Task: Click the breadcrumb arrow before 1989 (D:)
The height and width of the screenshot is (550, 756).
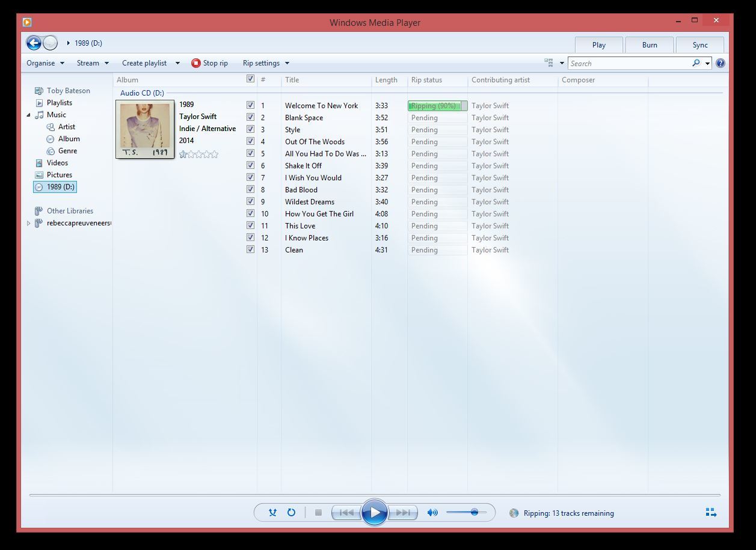Action: click(69, 43)
